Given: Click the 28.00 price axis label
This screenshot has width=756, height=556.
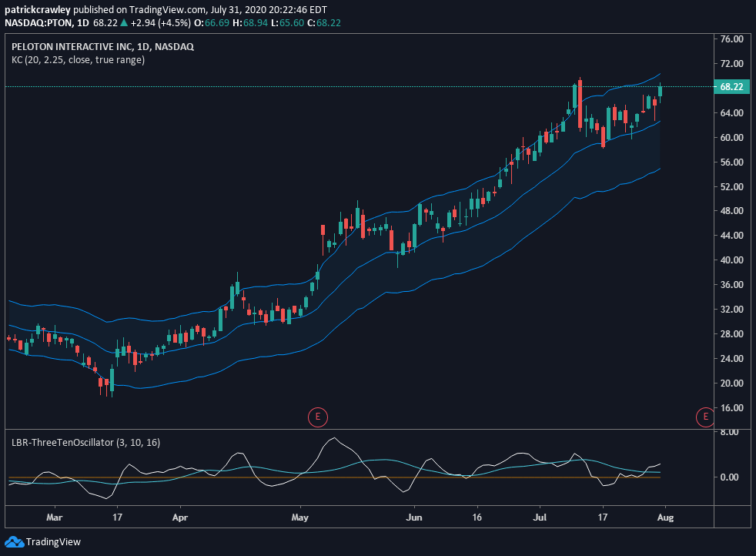Looking at the screenshot, I should (x=731, y=333).
